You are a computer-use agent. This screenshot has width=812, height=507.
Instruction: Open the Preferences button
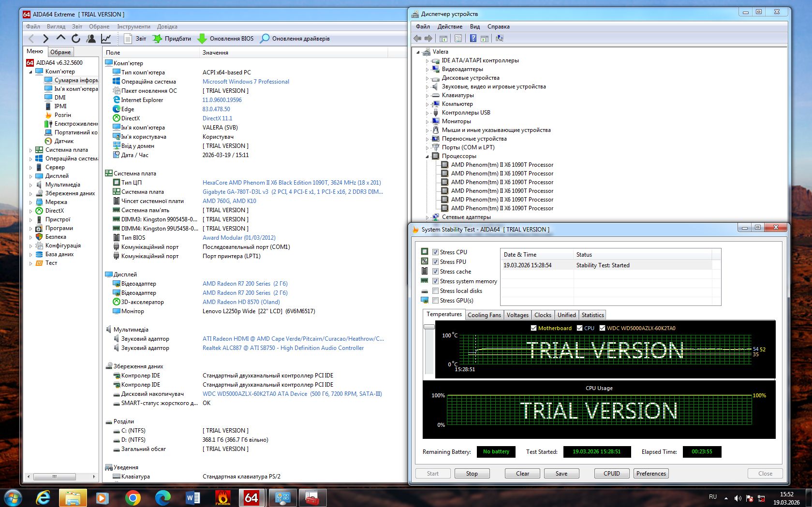point(651,474)
